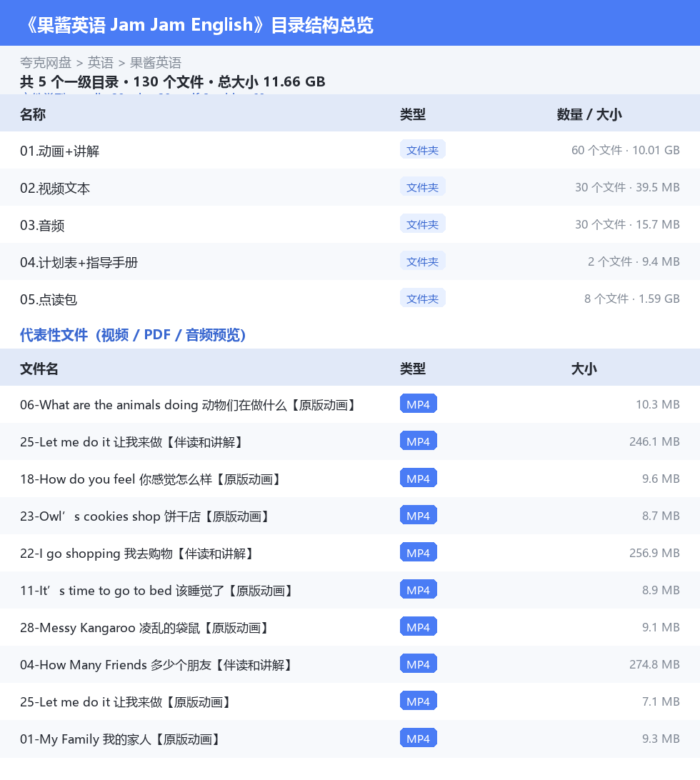Click the MP4 badge for 11-It's time to go to bed

[419, 589]
